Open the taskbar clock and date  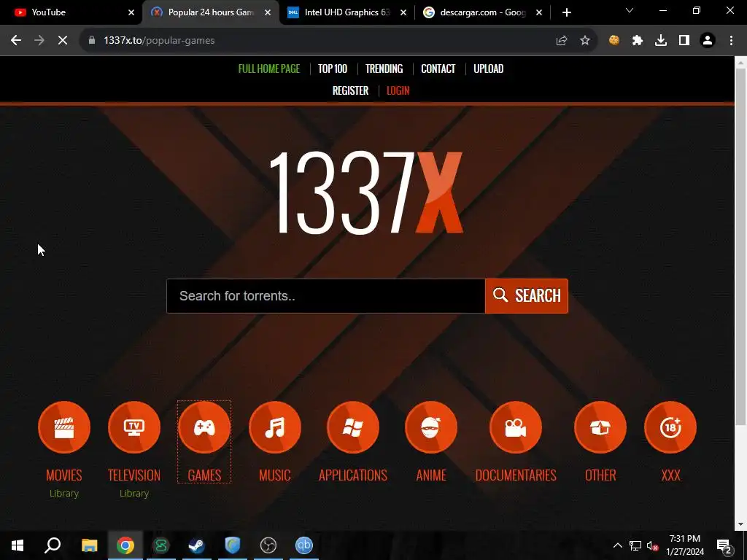pyautogui.click(x=684, y=545)
